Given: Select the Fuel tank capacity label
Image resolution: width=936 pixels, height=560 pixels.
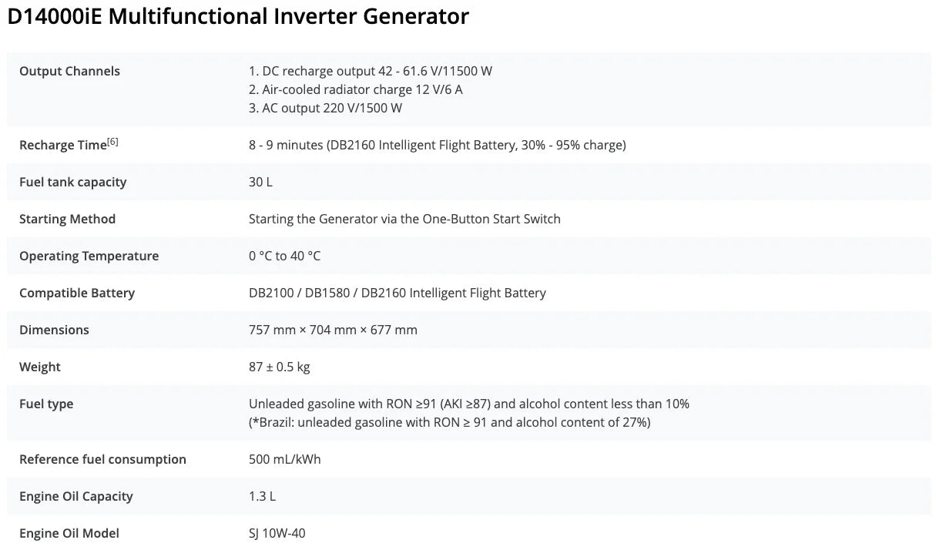Looking at the screenshot, I should click(x=72, y=182).
